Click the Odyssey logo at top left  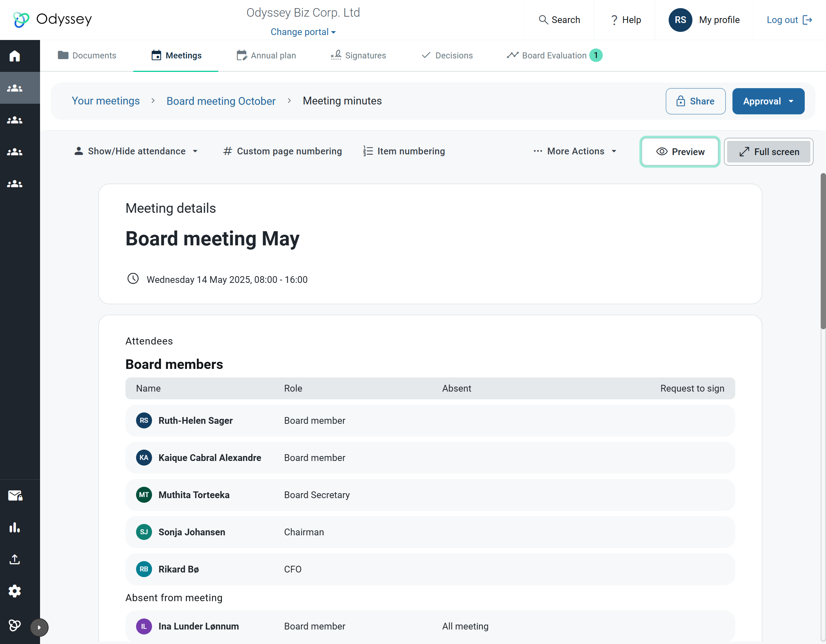[52, 19]
